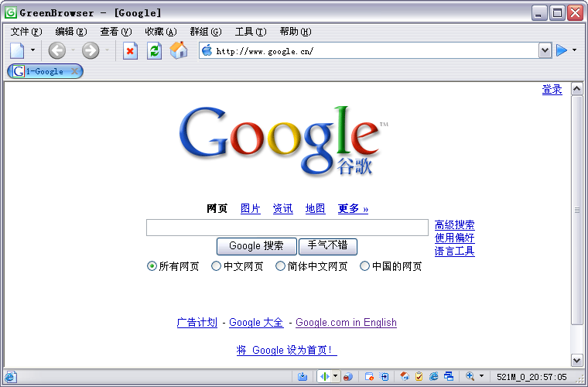Select the 中文网页 radio button
588x387 pixels.
tap(216, 266)
